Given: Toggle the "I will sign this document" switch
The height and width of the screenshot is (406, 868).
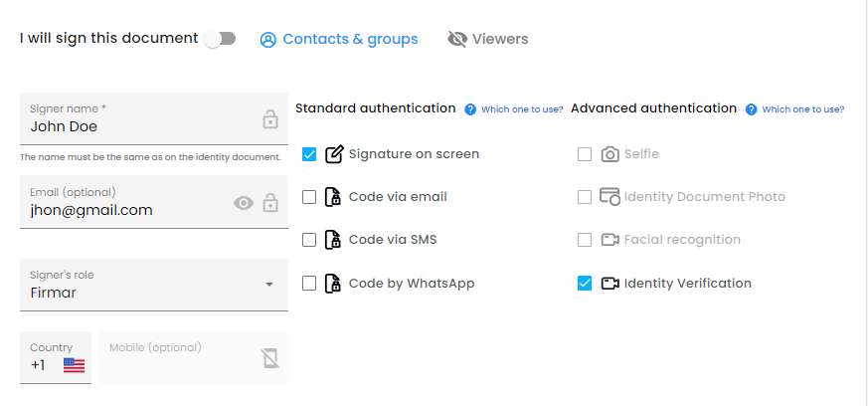Looking at the screenshot, I should [x=221, y=39].
